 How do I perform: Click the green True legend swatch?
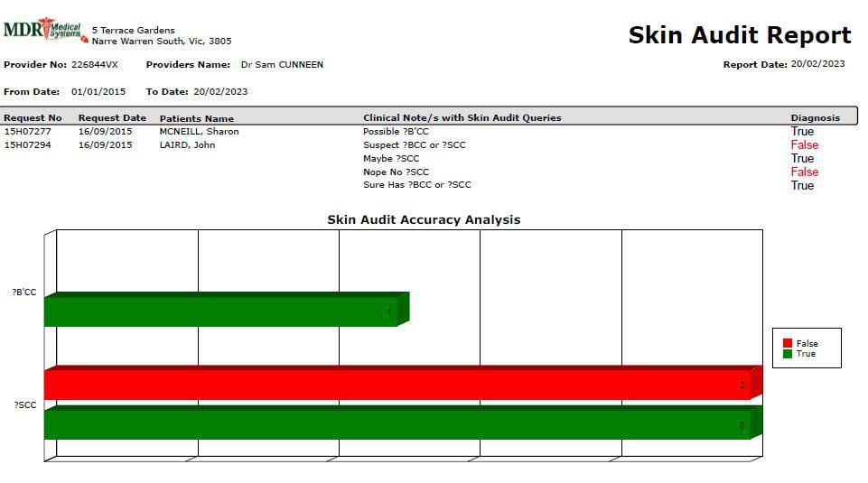(x=788, y=354)
